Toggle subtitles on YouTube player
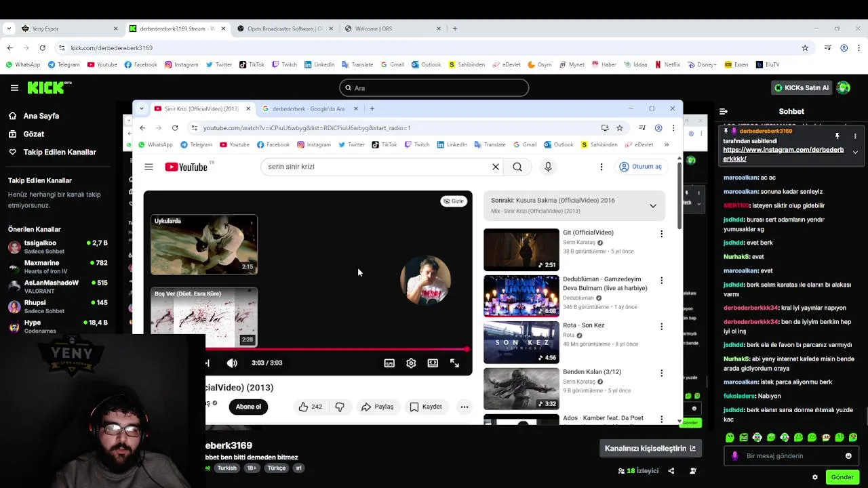 coord(389,363)
